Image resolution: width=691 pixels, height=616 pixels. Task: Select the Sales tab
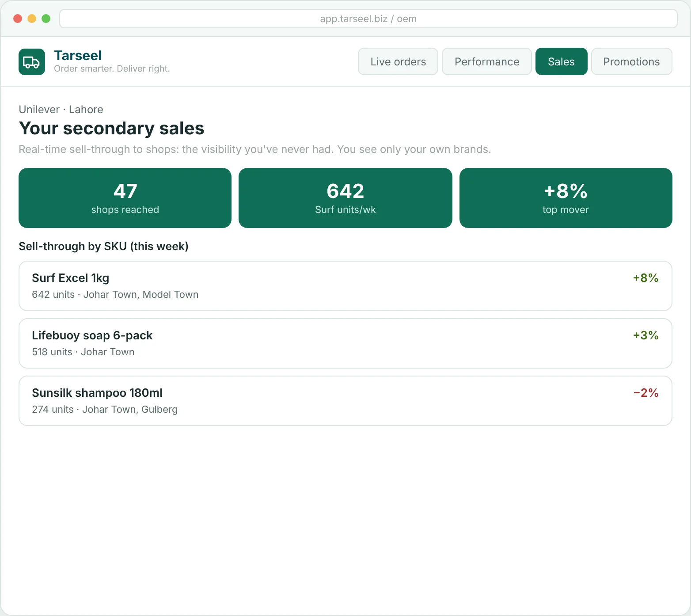click(562, 61)
